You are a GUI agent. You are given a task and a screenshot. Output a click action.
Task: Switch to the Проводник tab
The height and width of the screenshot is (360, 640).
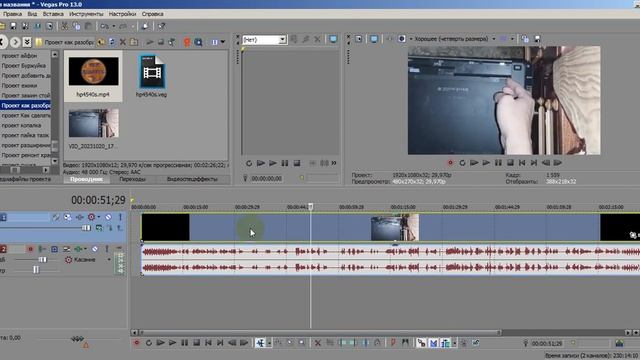click(x=86, y=179)
